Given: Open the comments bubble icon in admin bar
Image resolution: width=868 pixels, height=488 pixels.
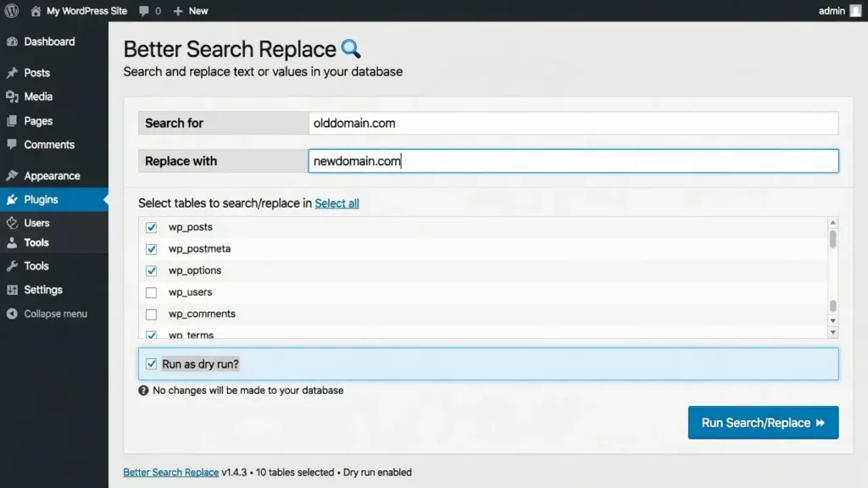Looking at the screenshot, I should tap(144, 11).
